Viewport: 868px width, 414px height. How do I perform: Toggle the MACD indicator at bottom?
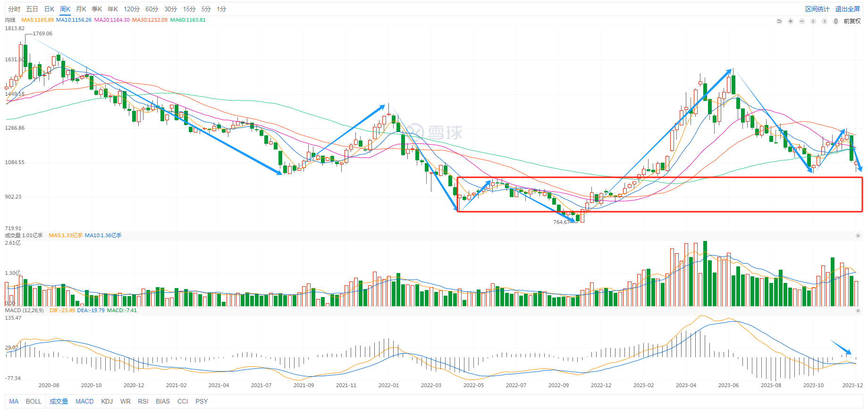(x=84, y=401)
